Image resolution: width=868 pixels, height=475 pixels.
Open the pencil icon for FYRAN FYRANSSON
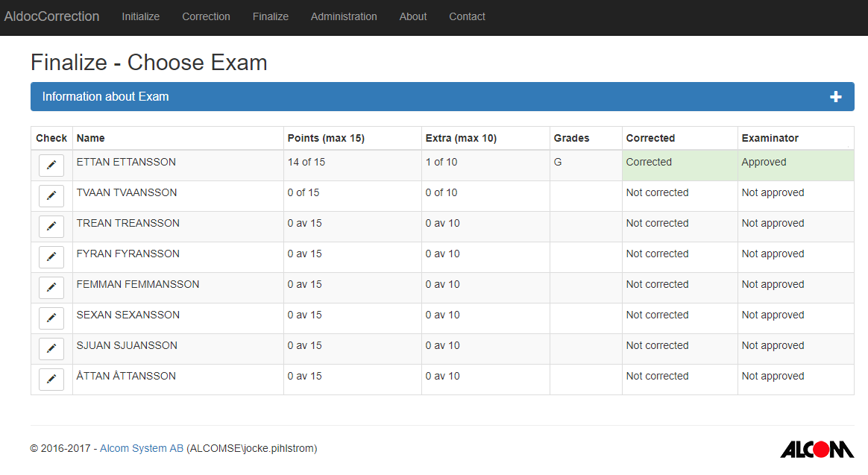click(51, 257)
